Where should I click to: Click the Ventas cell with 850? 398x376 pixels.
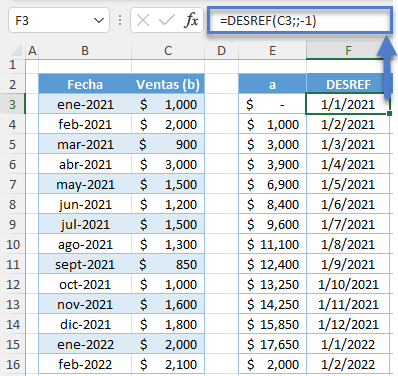tap(168, 264)
